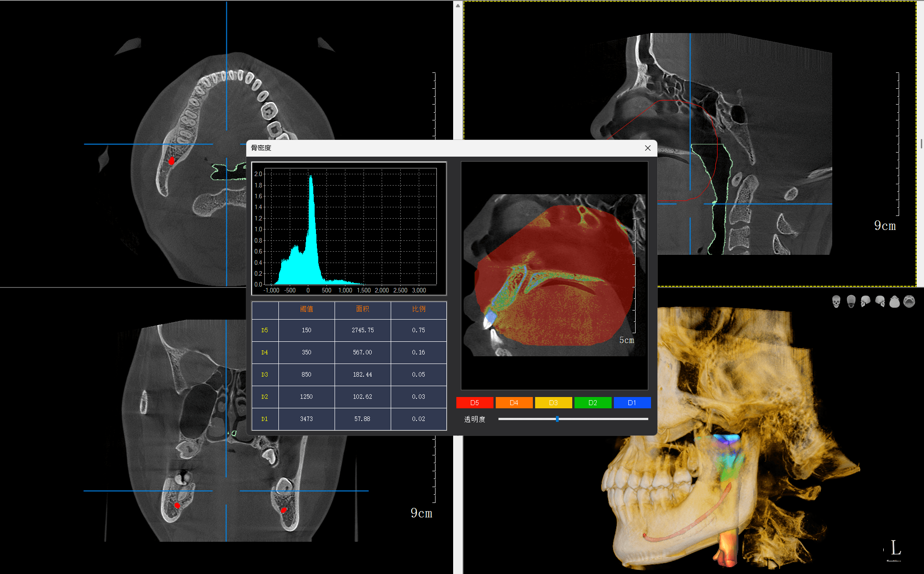Click the L orientation marker in 3D view
Viewport: 924px width, 574px height.
point(895,548)
